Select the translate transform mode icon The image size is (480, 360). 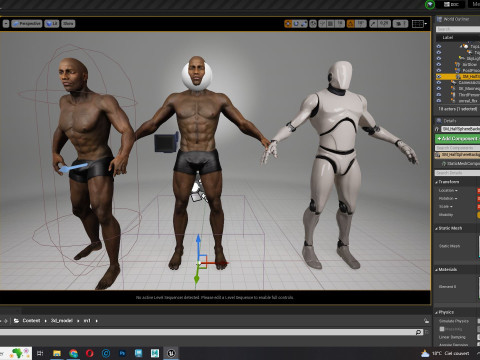click(x=288, y=24)
